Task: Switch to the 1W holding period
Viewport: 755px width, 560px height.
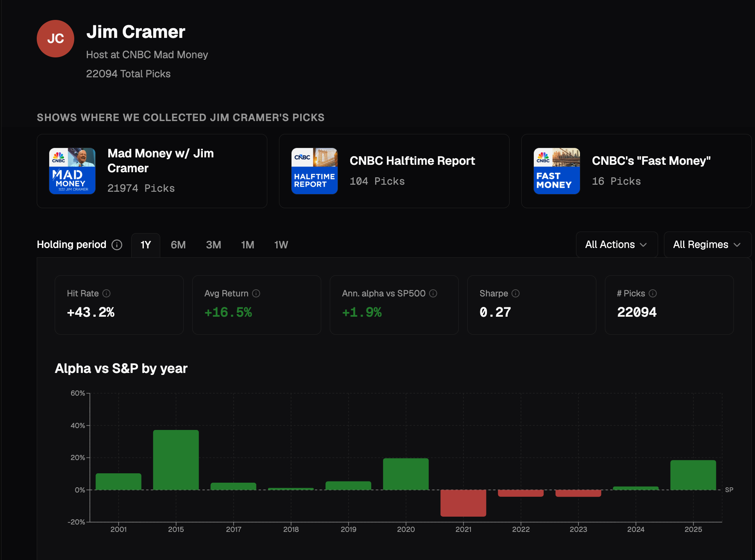Action: point(281,245)
